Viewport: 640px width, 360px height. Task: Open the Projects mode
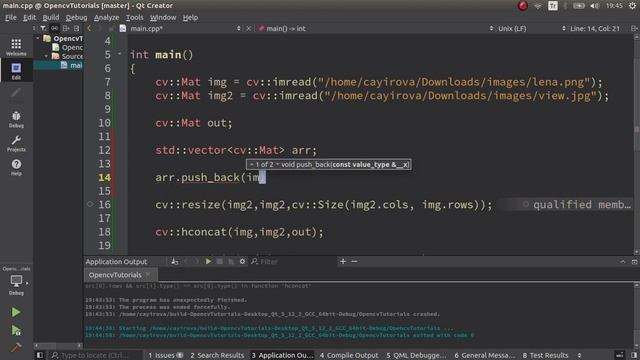point(16,143)
